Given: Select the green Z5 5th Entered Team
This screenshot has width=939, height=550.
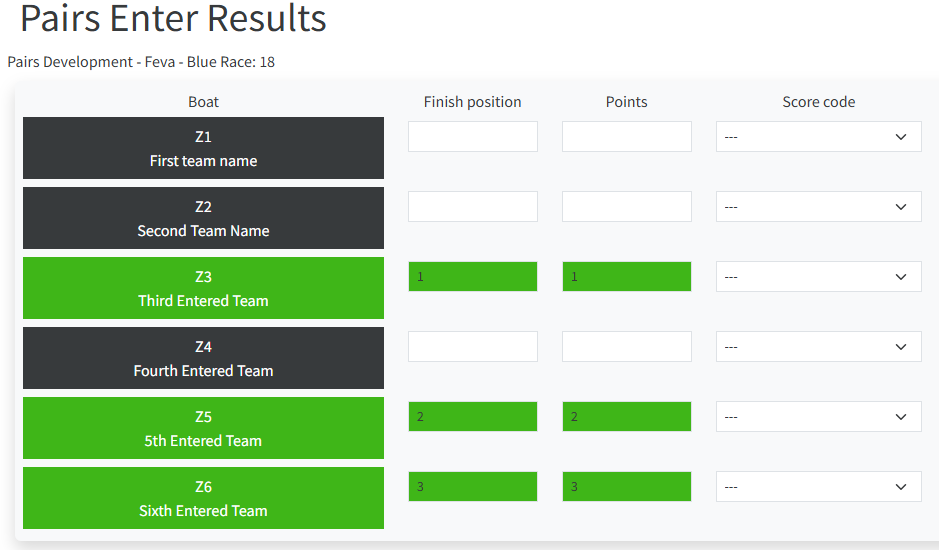Looking at the screenshot, I should (x=203, y=428).
